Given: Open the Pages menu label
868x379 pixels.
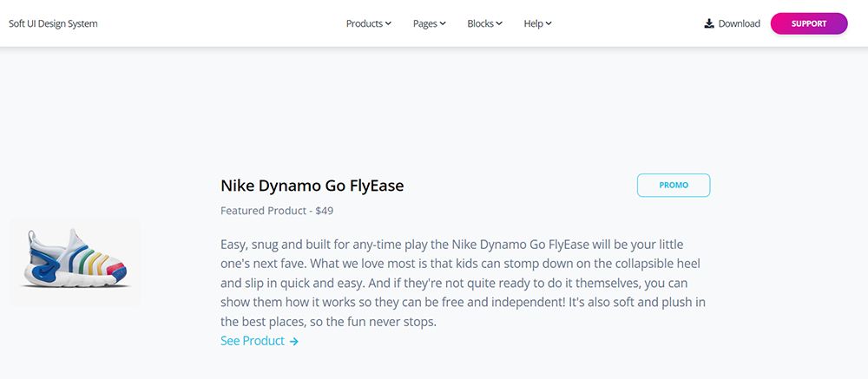Looking at the screenshot, I should pyautogui.click(x=425, y=23).
